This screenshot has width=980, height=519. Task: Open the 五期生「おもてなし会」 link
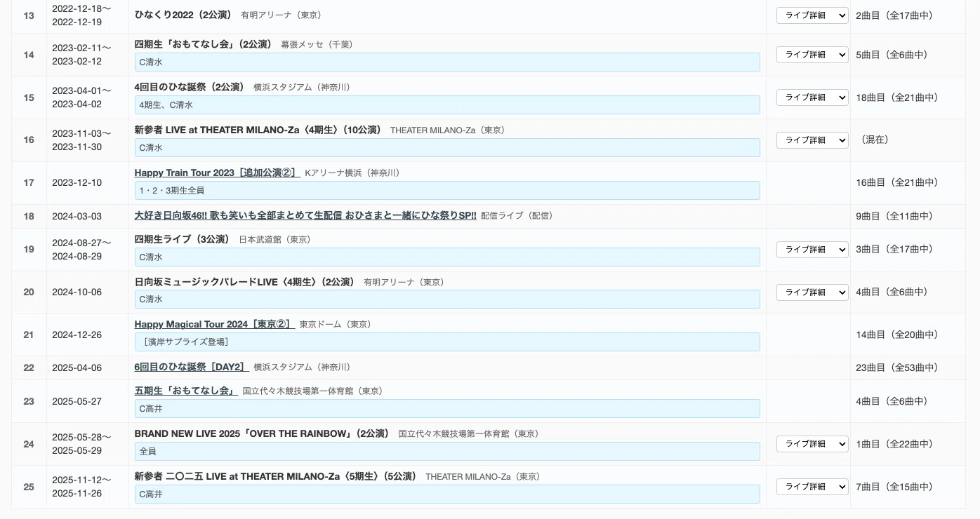coord(186,391)
